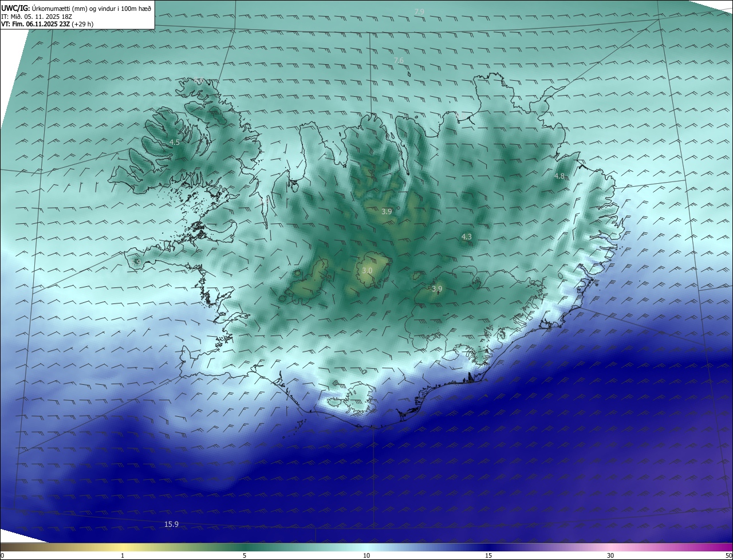This screenshot has height=560, width=733.
Task: Click the 4.8 value label in the east
Action: tap(559, 176)
